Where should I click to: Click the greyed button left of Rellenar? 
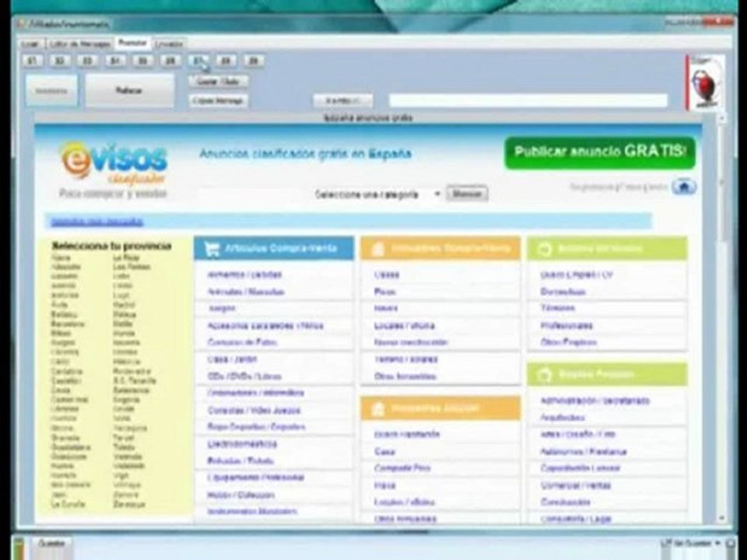[x=51, y=90]
